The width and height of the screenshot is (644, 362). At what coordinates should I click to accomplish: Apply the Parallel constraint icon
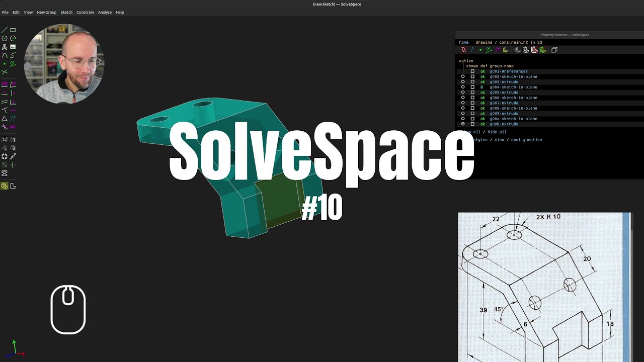[5, 101]
